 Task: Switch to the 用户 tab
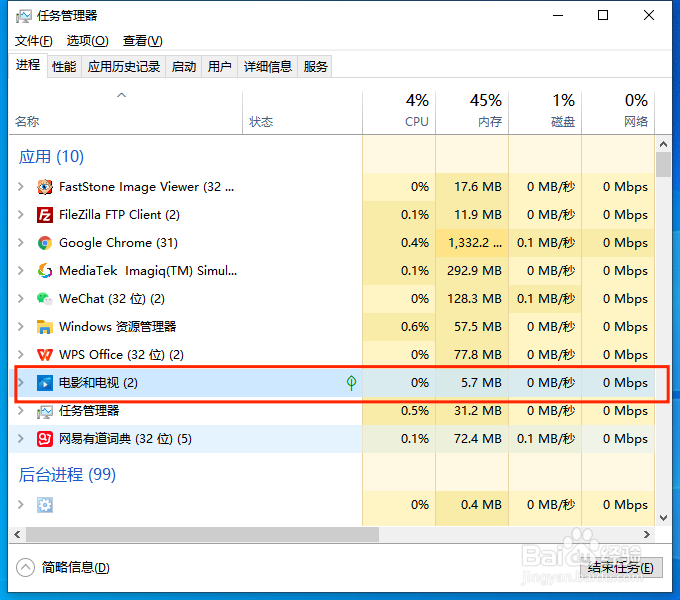pos(219,67)
